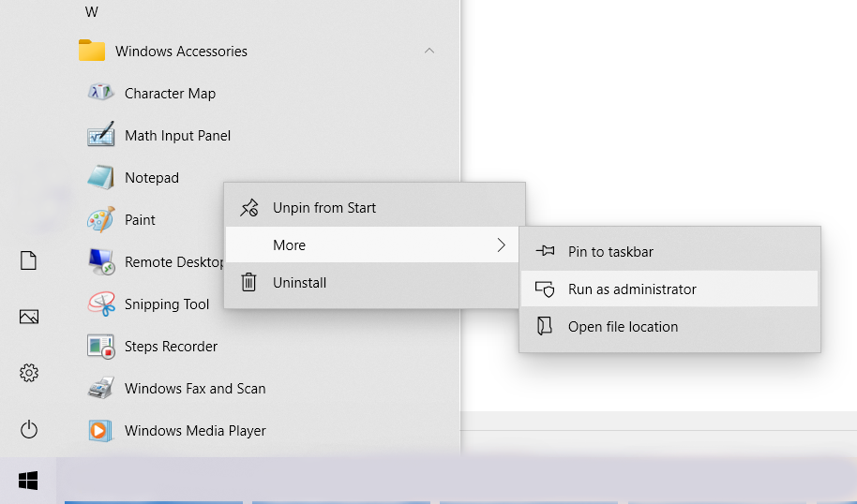This screenshot has height=504, width=857.
Task: Click the shield icon beside Run as administrator
Action: click(545, 289)
